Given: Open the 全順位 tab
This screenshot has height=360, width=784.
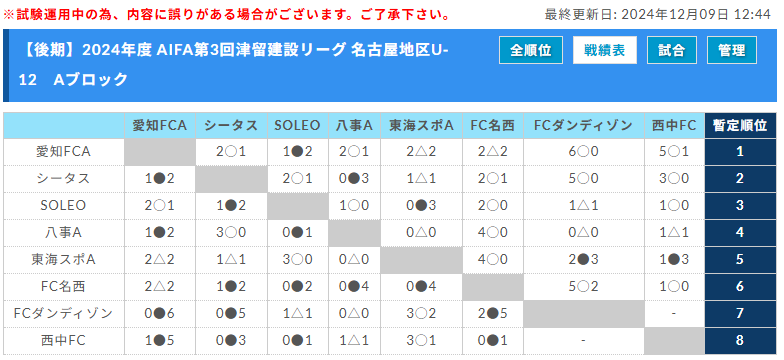Looking at the screenshot, I should (x=530, y=50).
